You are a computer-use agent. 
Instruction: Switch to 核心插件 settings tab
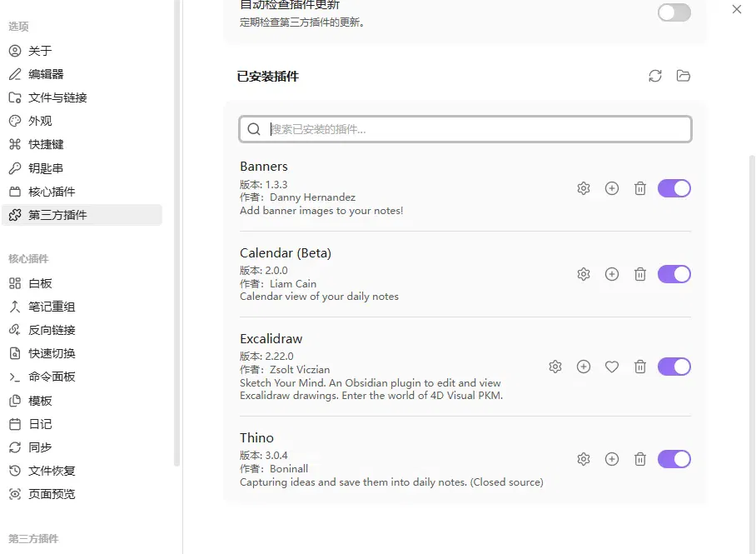click(82, 192)
